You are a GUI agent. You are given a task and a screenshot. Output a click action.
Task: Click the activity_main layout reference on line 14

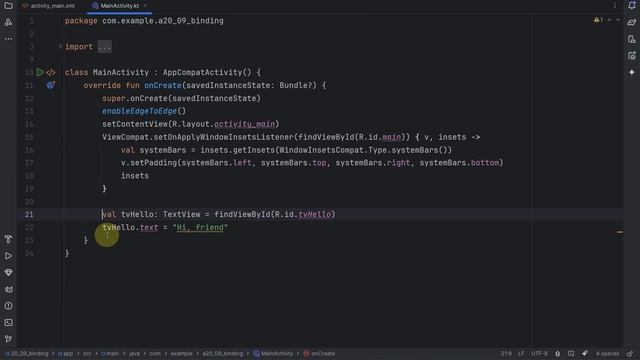click(244, 124)
